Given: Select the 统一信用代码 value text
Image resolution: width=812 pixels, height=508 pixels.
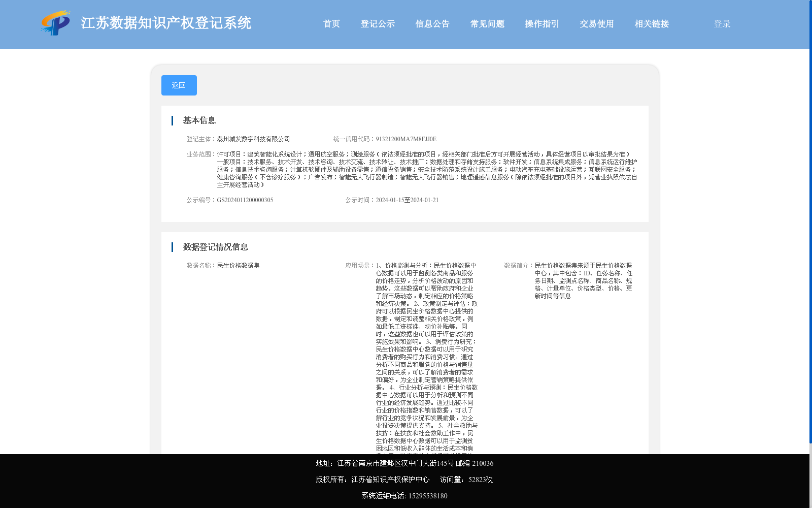Looking at the screenshot, I should click(405, 138).
